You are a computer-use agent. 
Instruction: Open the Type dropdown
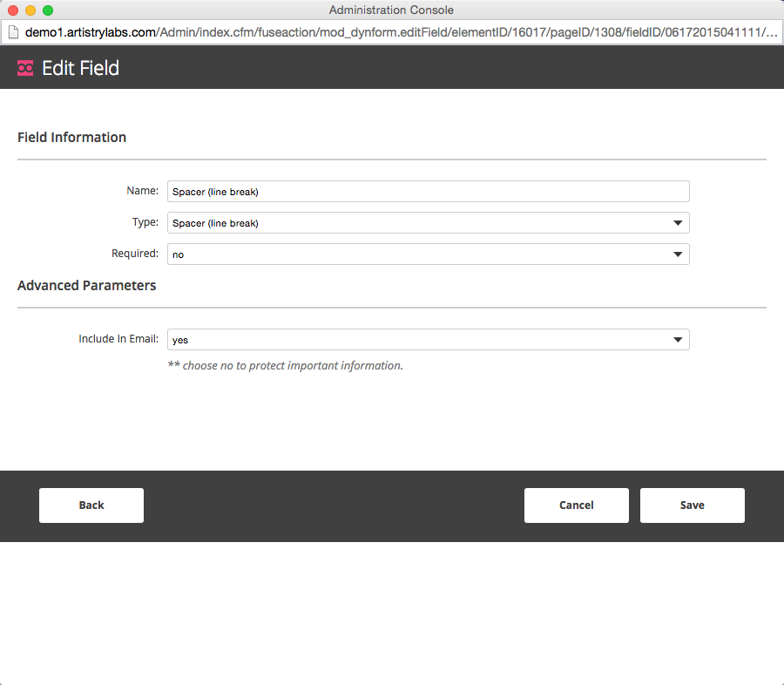click(x=428, y=223)
